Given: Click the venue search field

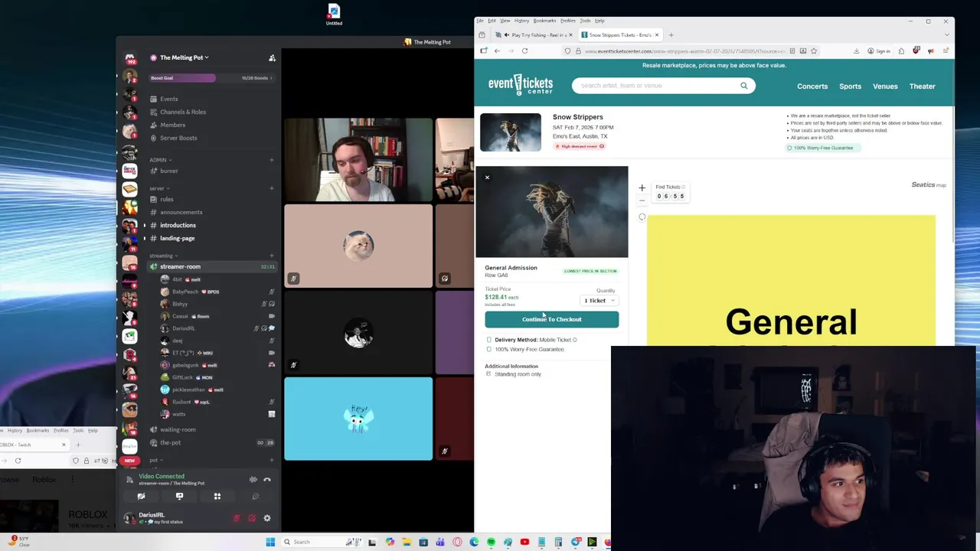Looking at the screenshot, I should [664, 86].
